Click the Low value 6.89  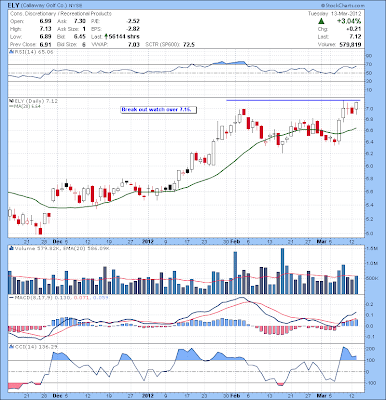(46, 37)
